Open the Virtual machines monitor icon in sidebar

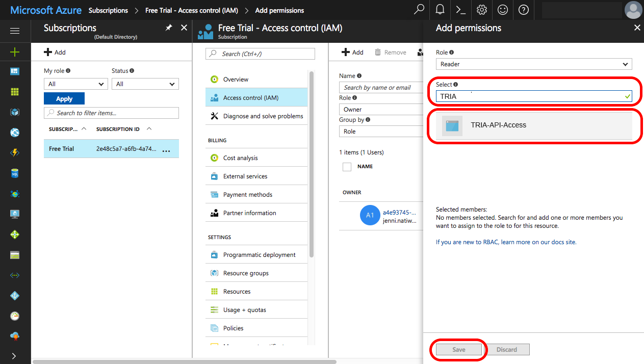pyautogui.click(x=15, y=214)
